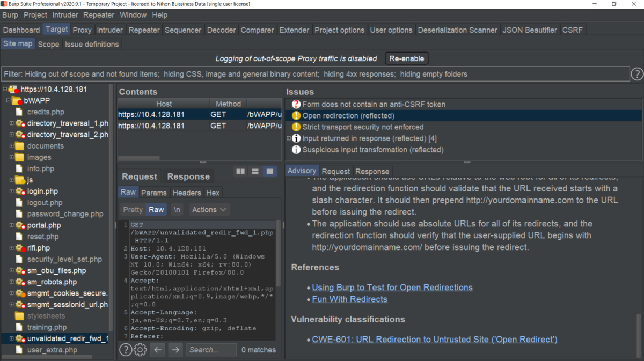Click the sm_robots.php gear icon
Screen dimensions: 644x361
[20, 282]
